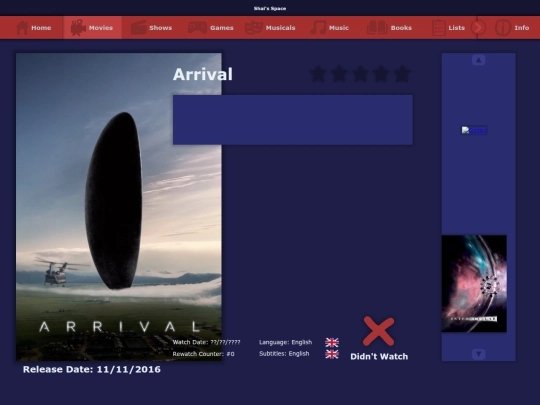Open the Interstellar poster thumbnail
540x405 pixels.
coord(474,284)
